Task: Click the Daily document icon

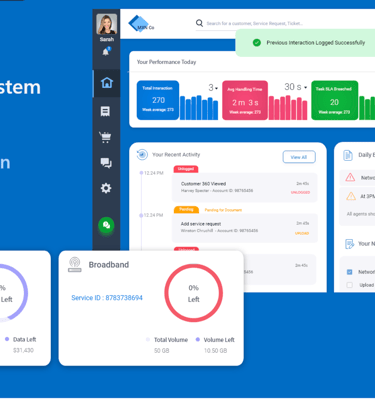Action: coord(348,155)
